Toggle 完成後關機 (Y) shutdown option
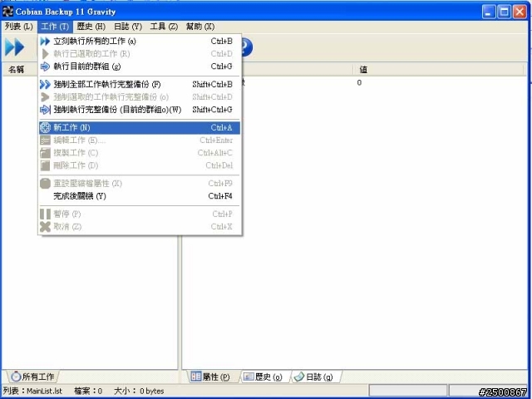 pyautogui.click(x=140, y=196)
